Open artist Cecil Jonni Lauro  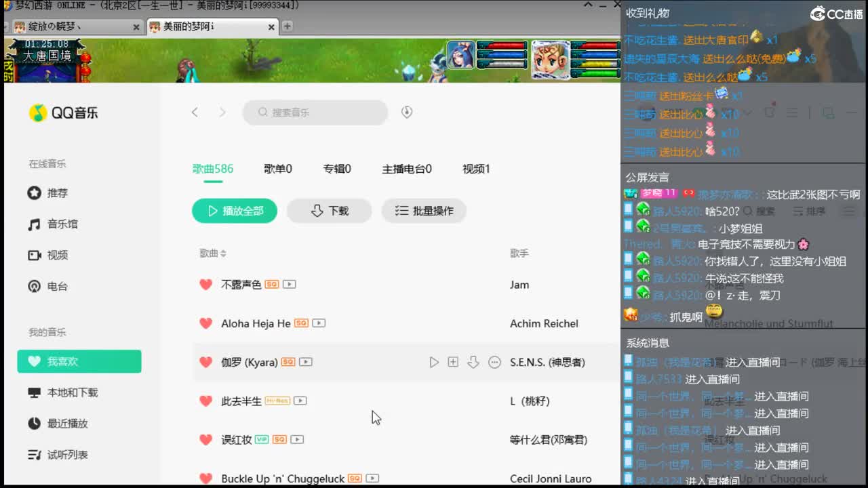click(x=551, y=479)
